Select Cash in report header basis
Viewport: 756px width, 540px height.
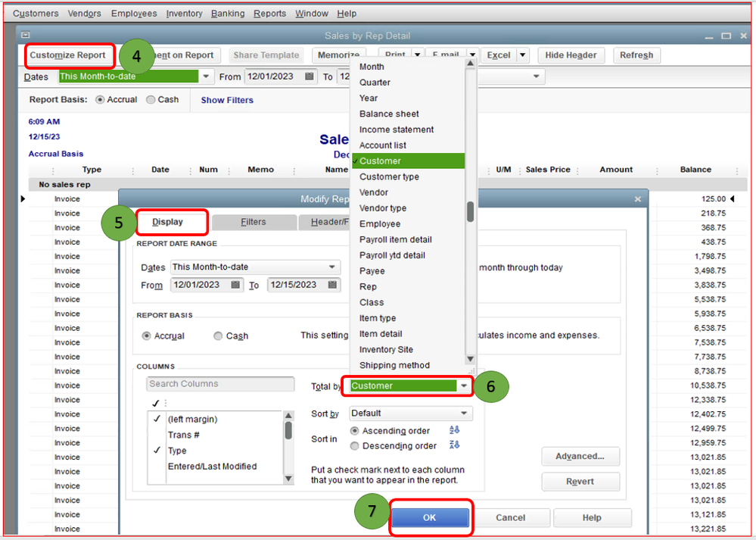(151, 99)
